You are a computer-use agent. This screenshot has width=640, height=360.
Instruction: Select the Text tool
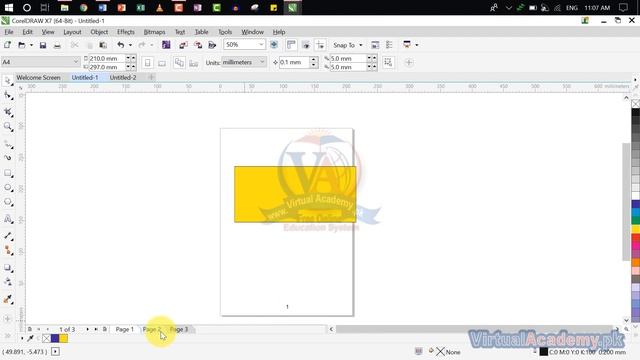point(7,220)
